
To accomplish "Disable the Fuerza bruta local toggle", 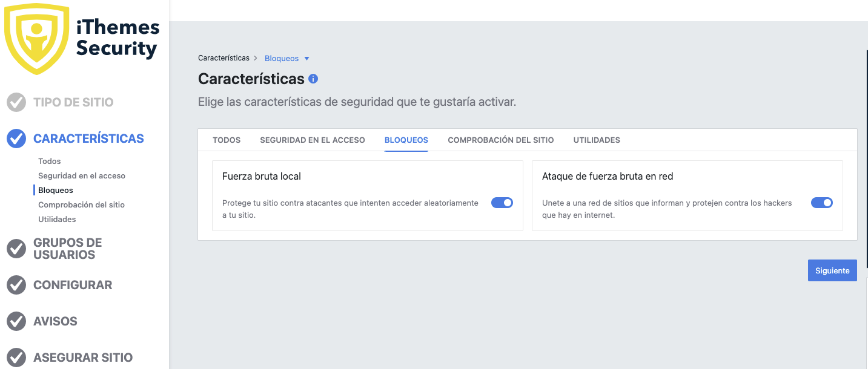I will (x=502, y=203).
